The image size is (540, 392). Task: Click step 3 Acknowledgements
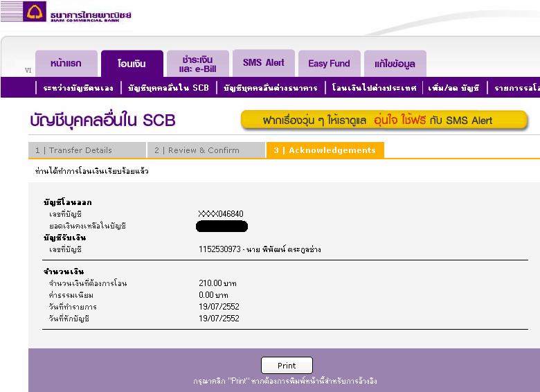point(325,150)
